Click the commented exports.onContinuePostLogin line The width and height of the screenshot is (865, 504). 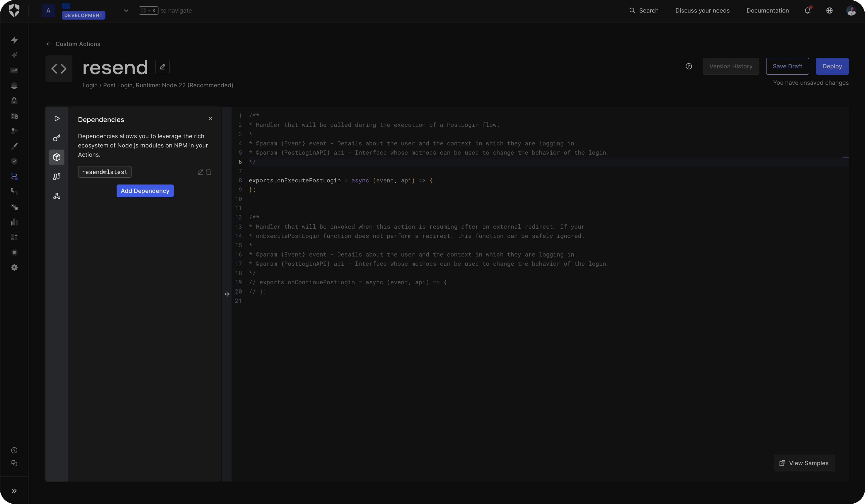tap(348, 282)
